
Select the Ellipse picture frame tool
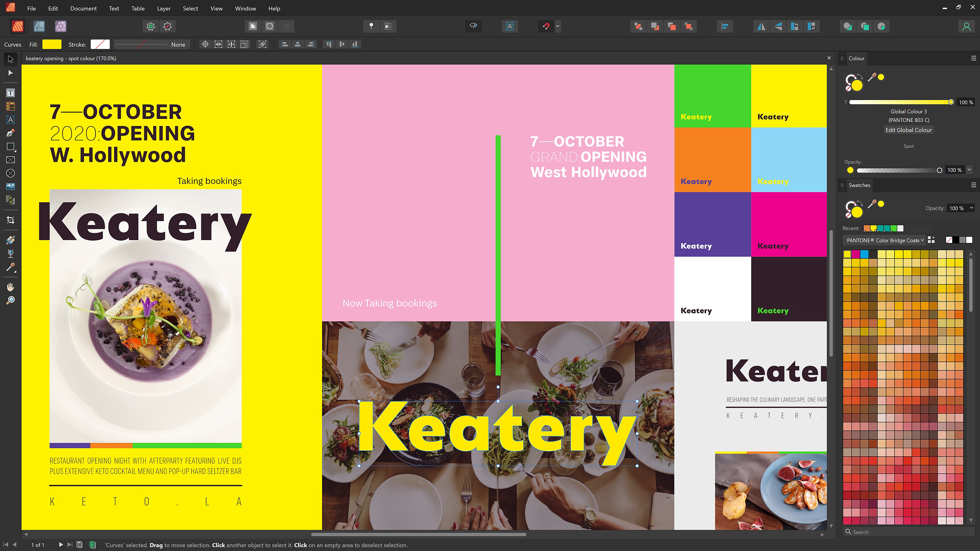pyautogui.click(x=10, y=173)
